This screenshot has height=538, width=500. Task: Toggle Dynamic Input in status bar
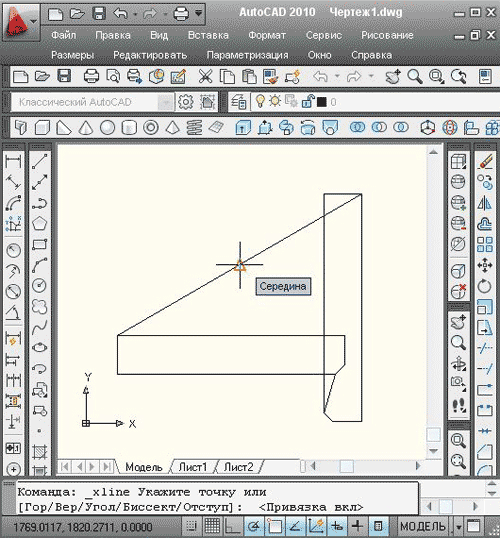click(x=337, y=526)
